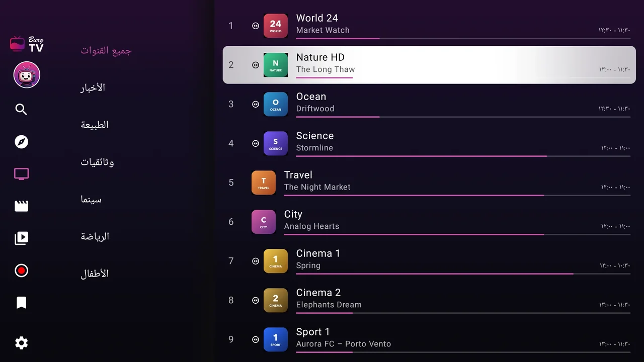Click the Cinema 1 Spring progress bar
644x362 pixels.
click(463, 274)
